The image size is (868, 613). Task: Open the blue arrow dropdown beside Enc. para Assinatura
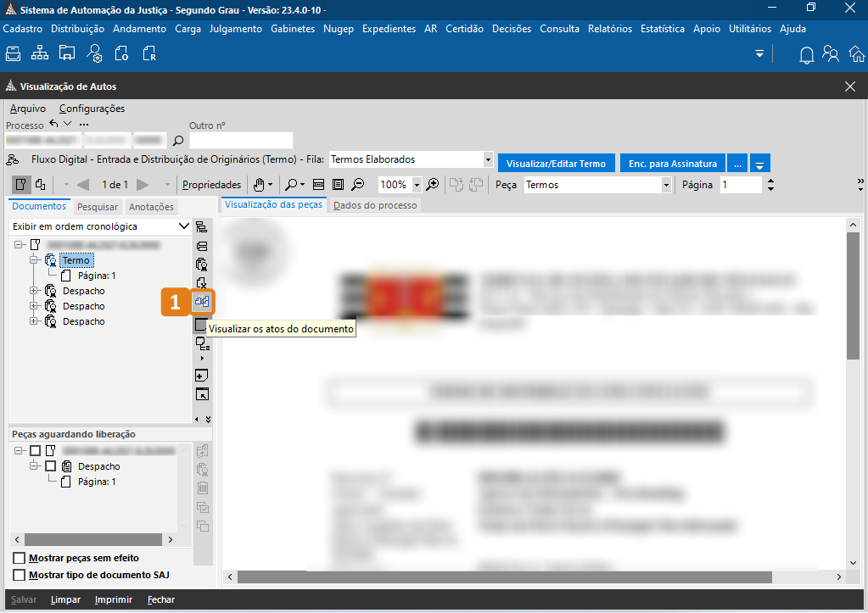coord(759,164)
